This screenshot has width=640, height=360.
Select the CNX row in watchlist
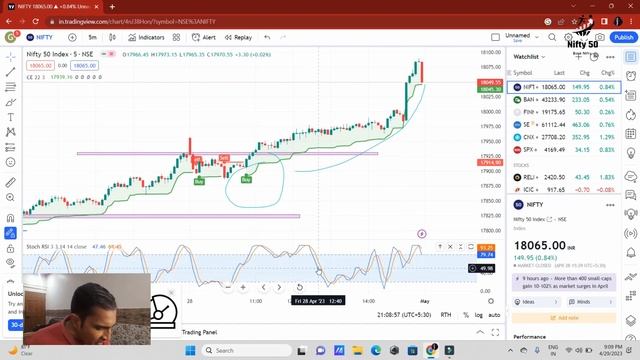click(x=564, y=137)
